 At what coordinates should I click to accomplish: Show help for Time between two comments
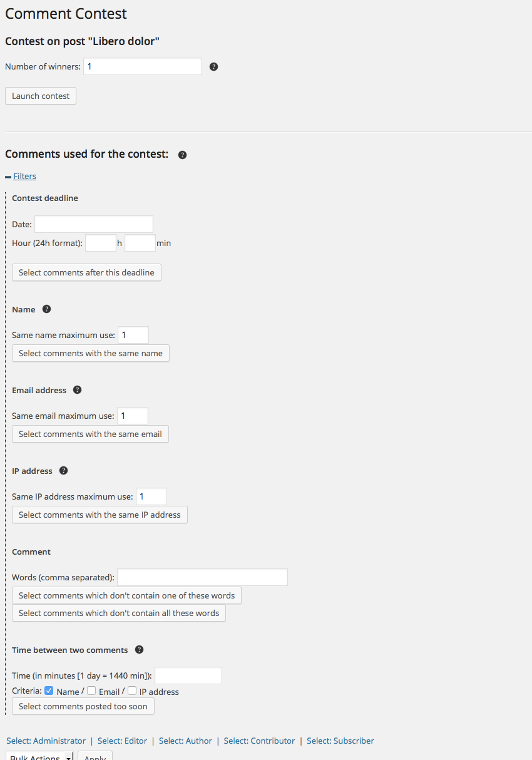[x=139, y=649]
